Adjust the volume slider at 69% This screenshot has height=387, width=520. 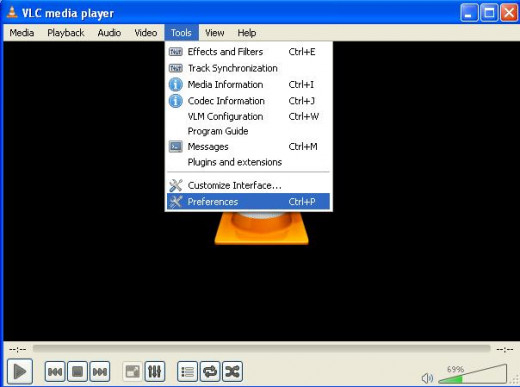click(x=473, y=375)
